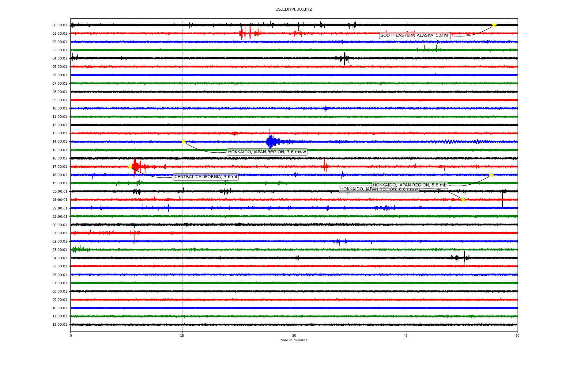
Task: Click the star marker near Southeastern Alaska
Action: click(x=494, y=25)
